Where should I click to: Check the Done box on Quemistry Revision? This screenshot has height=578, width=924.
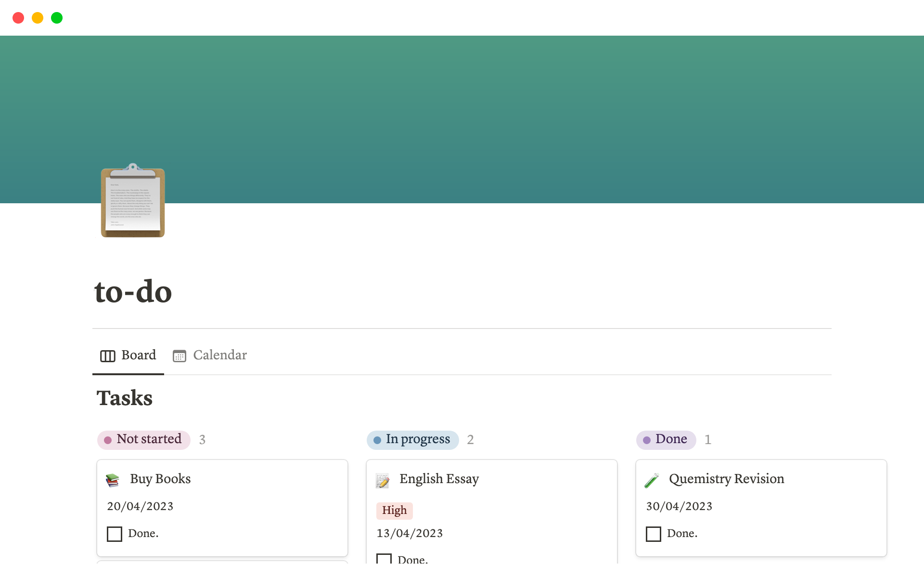click(x=653, y=534)
